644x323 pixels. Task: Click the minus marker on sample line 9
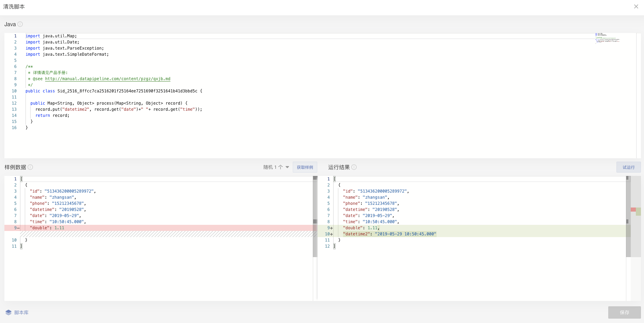18,228
